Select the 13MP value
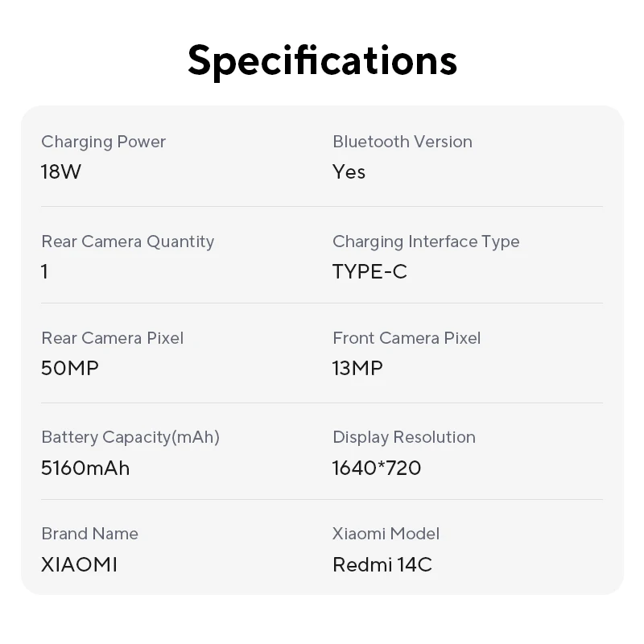 click(x=357, y=369)
